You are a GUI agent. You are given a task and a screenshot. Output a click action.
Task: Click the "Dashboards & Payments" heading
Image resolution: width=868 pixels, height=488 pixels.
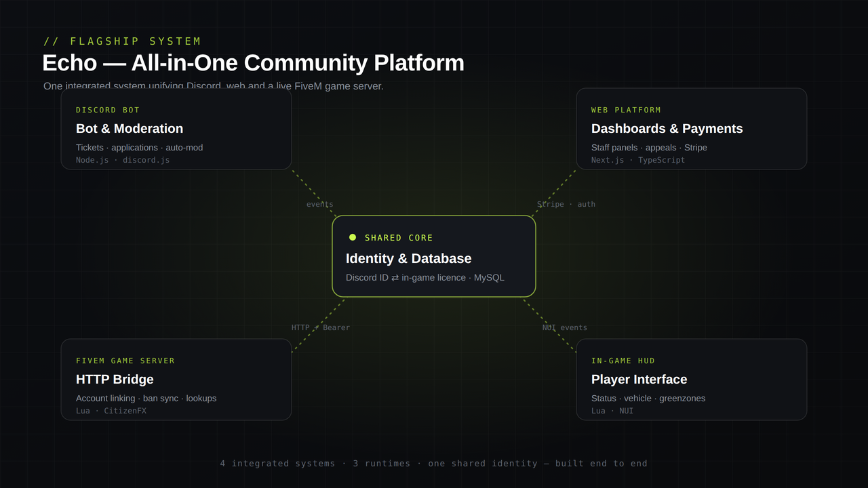tap(667, 129)
